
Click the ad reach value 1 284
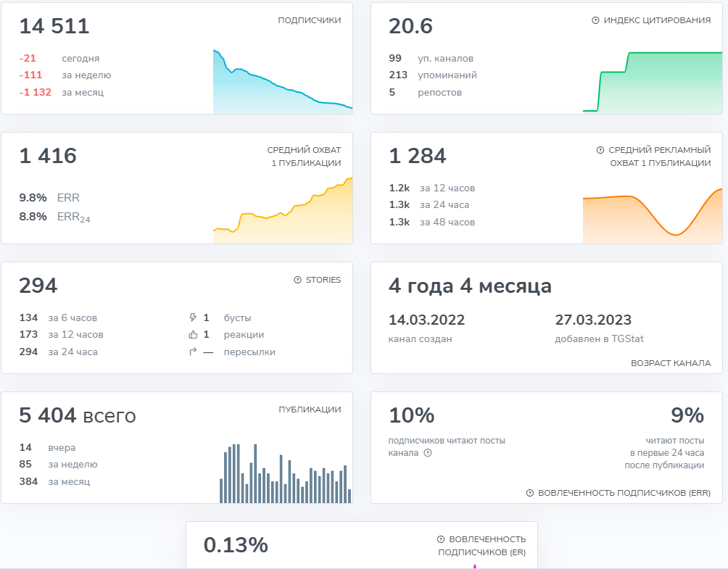(418, 155)
